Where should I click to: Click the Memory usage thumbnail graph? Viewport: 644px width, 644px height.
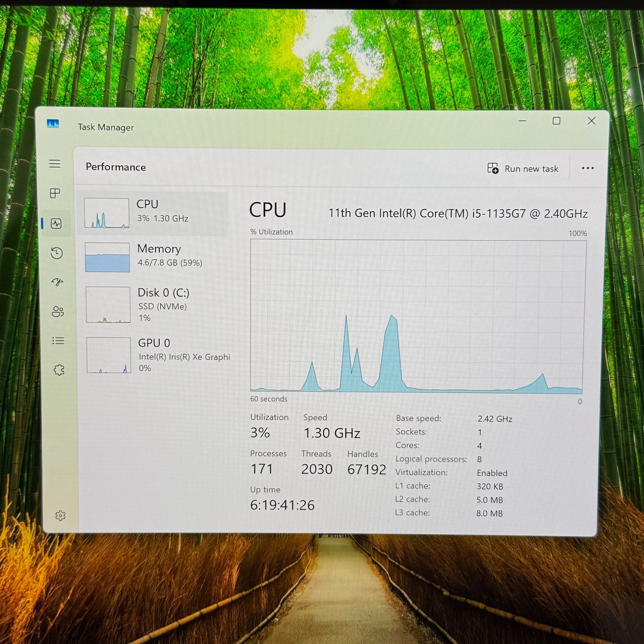coord(107,257)
